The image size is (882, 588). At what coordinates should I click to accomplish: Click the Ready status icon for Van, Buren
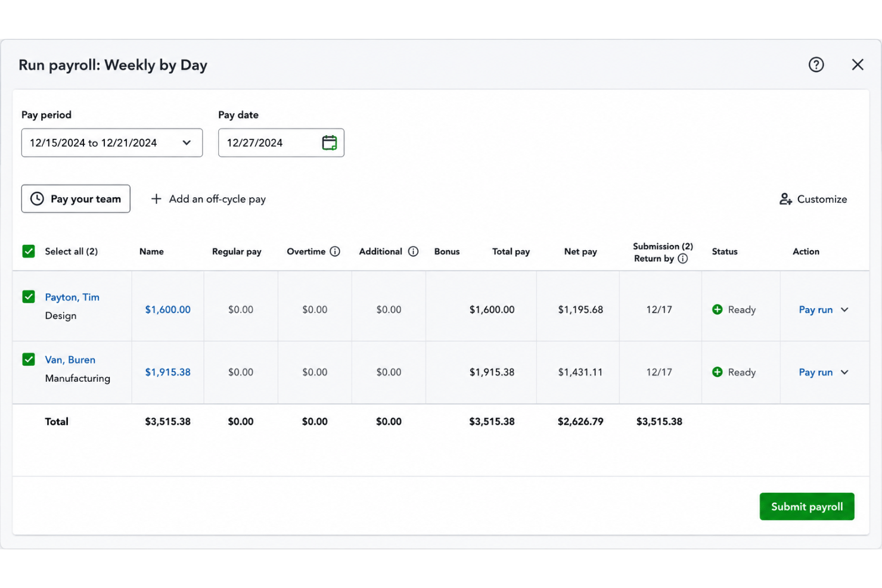coord(718,372)
